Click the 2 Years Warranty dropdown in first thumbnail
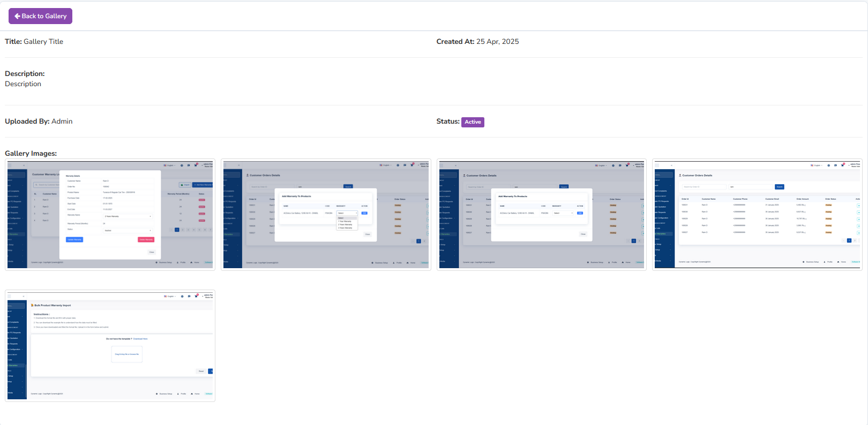Viewport: 868px width, 425px height. pos(128,216)
